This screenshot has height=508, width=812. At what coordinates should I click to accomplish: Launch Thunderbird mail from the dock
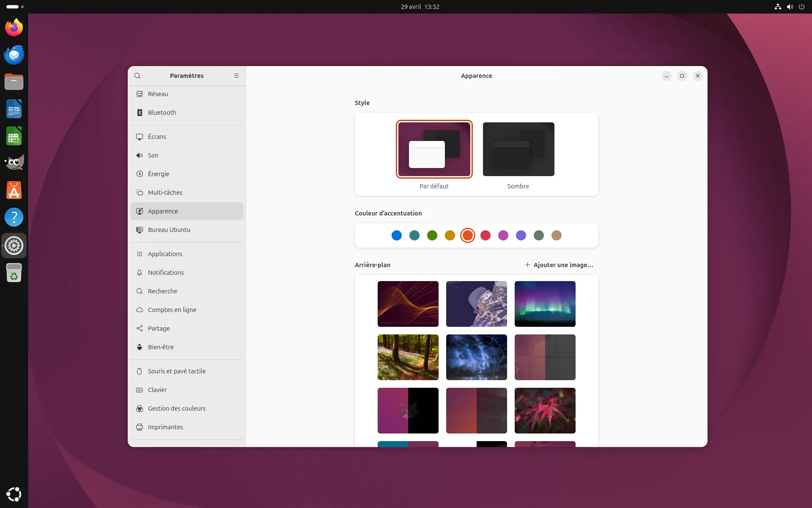[14, 55]
